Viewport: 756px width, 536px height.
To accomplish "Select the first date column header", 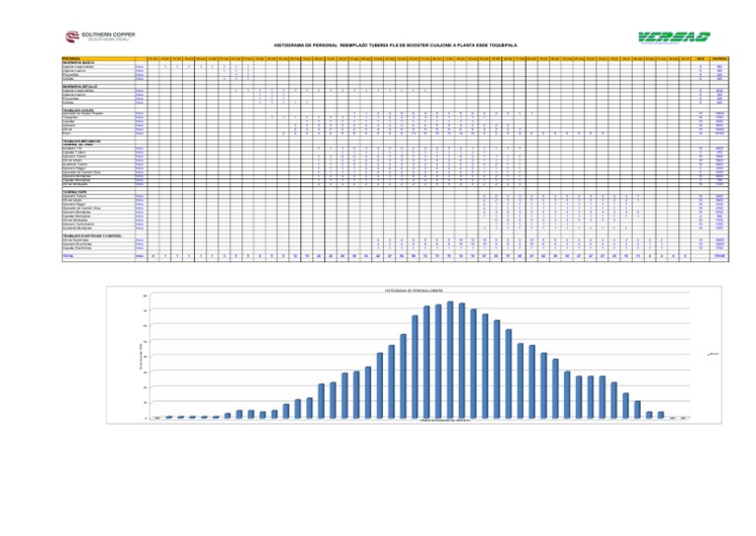I will 154,58.
